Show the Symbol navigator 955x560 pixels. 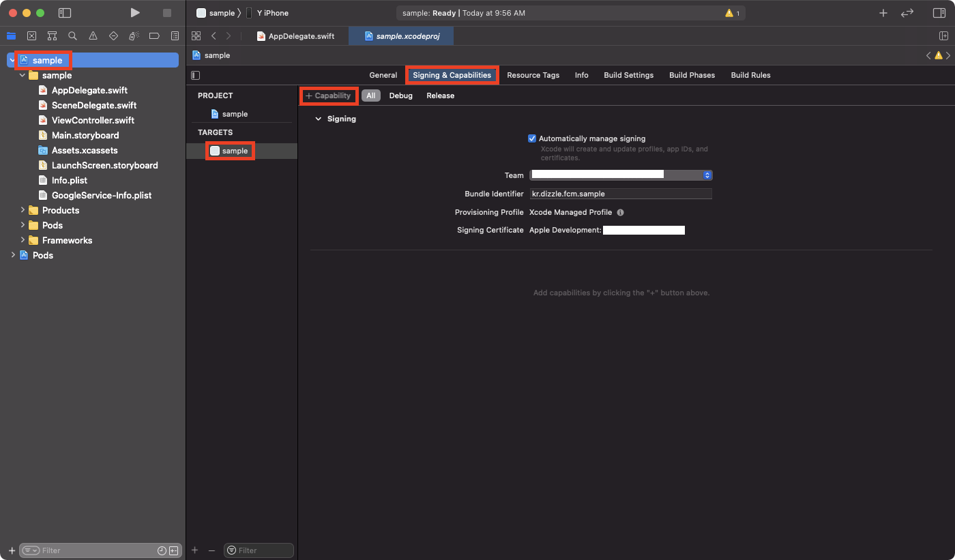tap(52, 35)
